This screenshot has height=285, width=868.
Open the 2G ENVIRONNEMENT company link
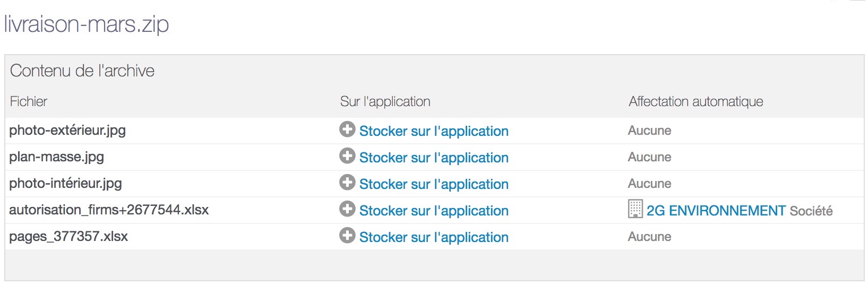coord(716,211)
